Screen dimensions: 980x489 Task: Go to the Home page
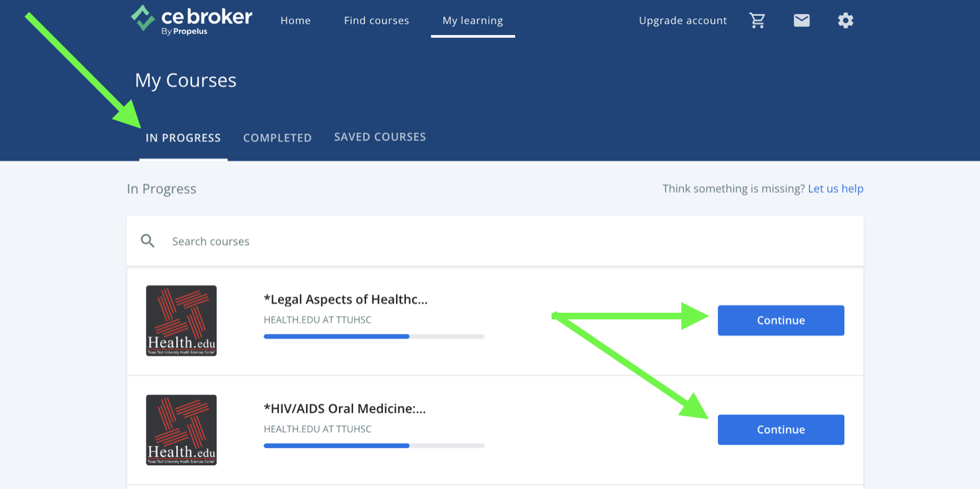click(295, 21)
